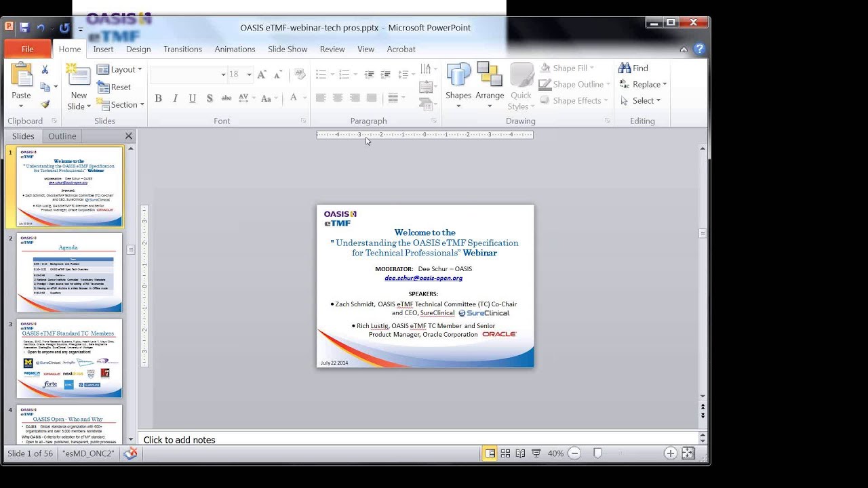Screen dimensions: 868x488
Task: Select slide 2 Agenda thumbnail
Action: tap(69, 272)
